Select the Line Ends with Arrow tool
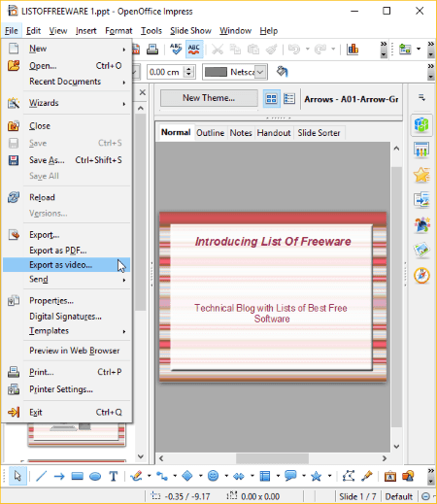Viewport: 437px width, 504px height. pos(59,476)
